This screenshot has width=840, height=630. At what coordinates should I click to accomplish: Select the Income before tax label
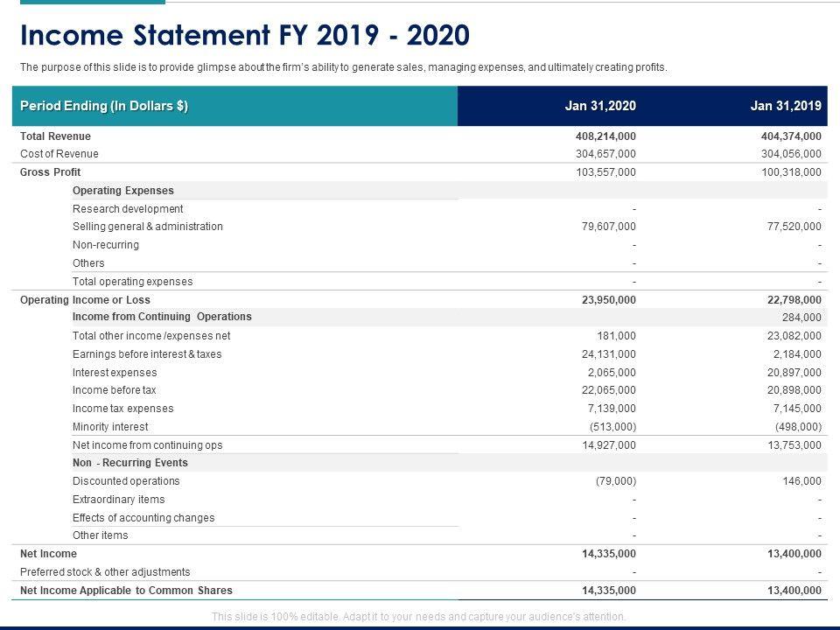pos(114,390)
